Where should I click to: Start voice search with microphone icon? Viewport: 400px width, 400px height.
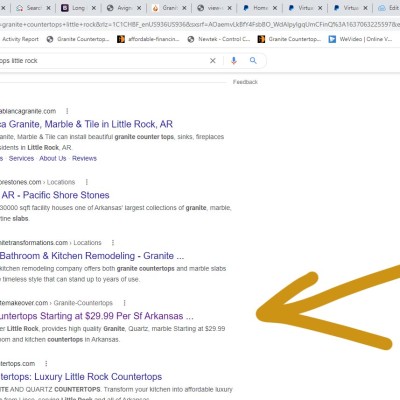click(234, 61)
